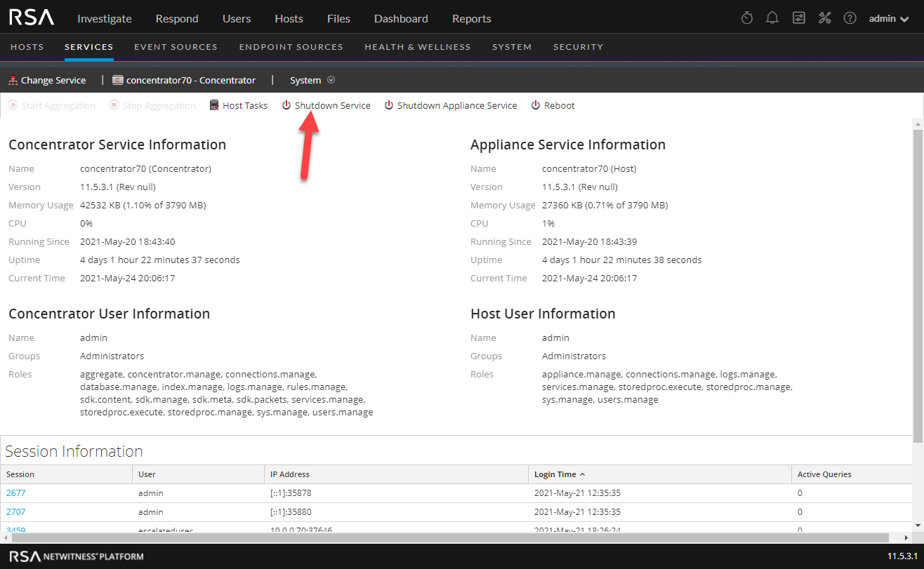
Task: Open session 2677 link
Action: pyautogui.click(x=15, y=493)
